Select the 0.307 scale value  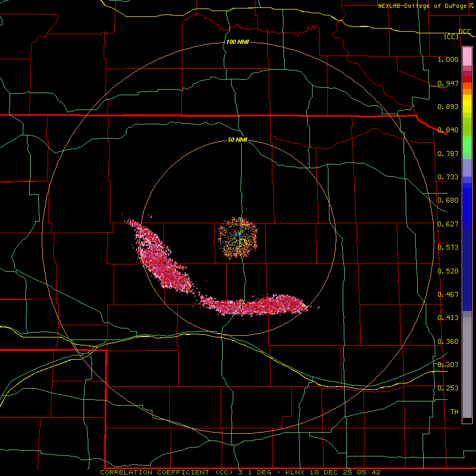pyautogui.click(x=448, y=365)
